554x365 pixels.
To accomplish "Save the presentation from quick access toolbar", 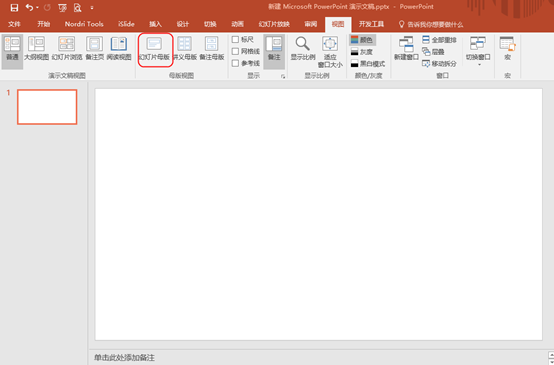I will click(x=14, y=7).
